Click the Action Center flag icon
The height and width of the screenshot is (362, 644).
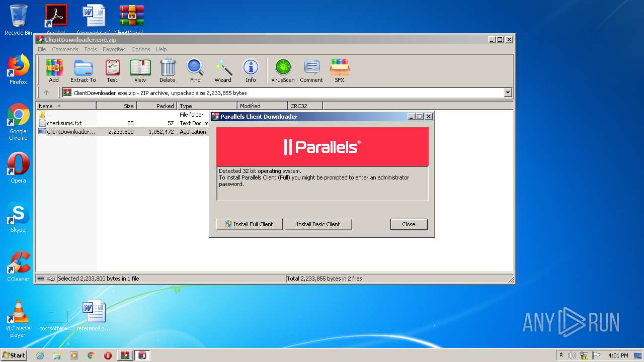point(596,355)
